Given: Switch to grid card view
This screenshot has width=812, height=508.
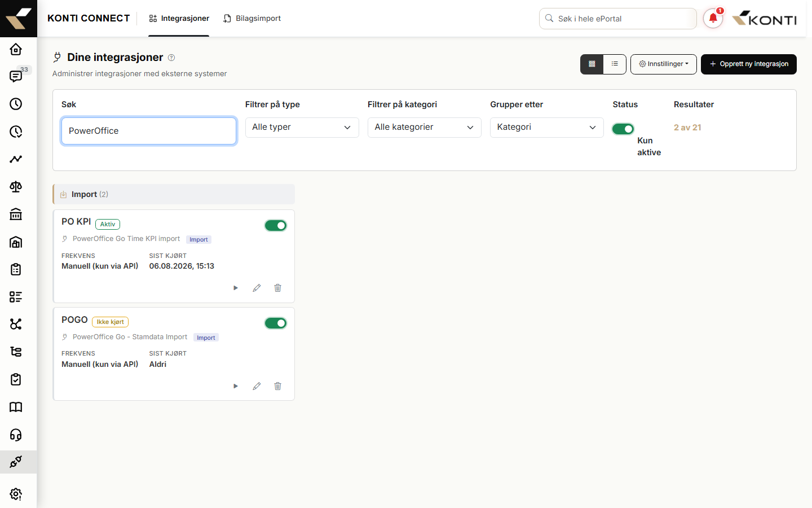Looking at the screenshot, I should point(592,64).
